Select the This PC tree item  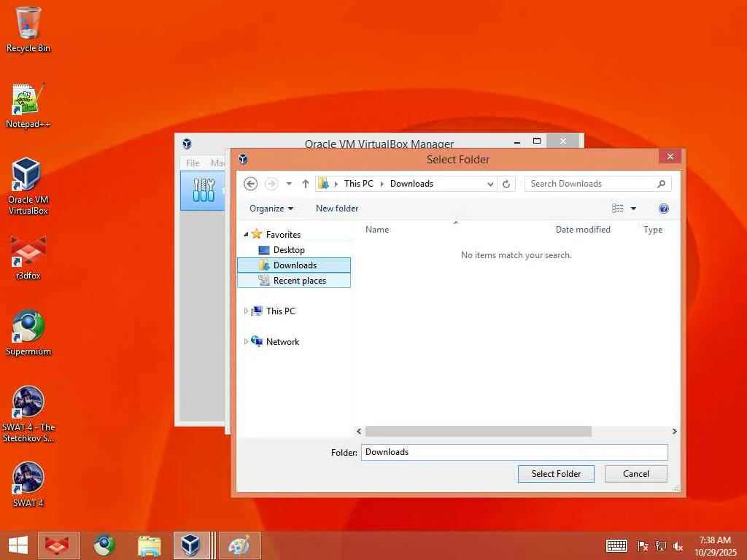click(281, 311)
